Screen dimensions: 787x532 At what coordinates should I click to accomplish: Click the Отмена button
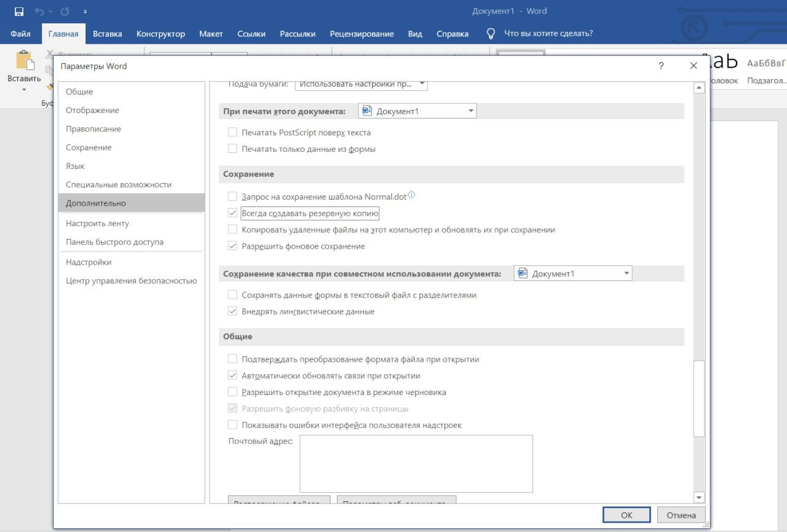681,515
